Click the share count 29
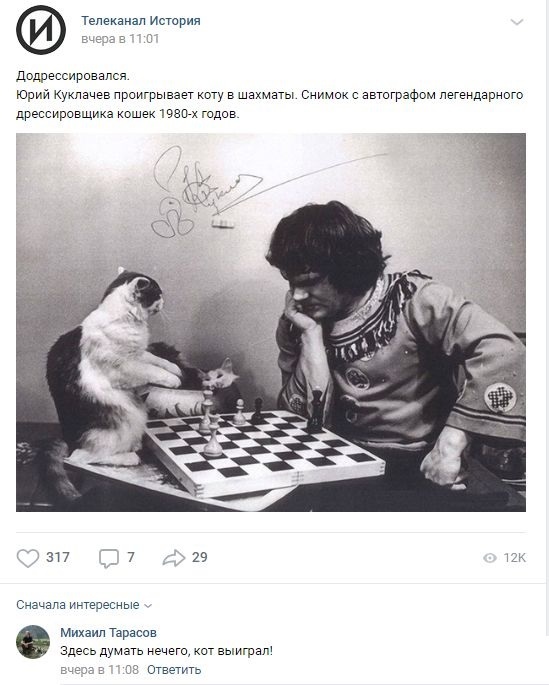The image size is (549, 685). (x=200, y=557)
